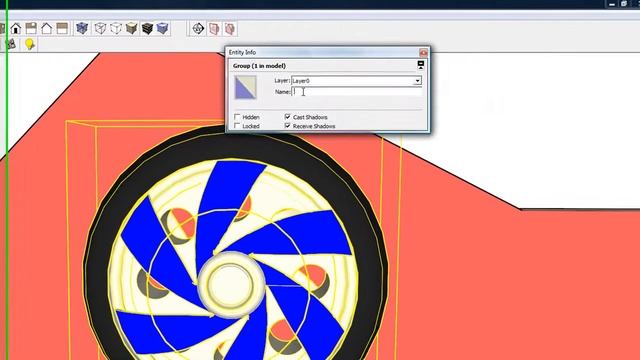Image resolution: width=640 pixels, height=360 pixels.
Task: Click the group material swatch thumbnail
Action: pyautogui.click(x=245, y=87)
